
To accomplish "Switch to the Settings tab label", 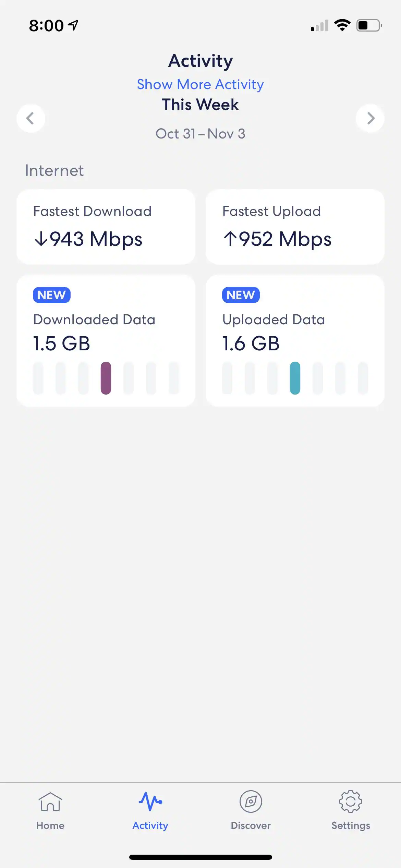I will click(351, 825).
